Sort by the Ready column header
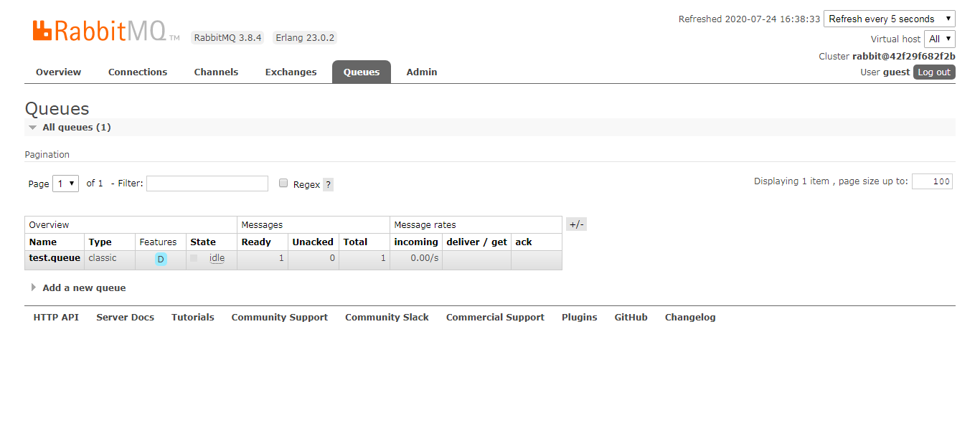 pyautogui.click(x=256, y=242)
